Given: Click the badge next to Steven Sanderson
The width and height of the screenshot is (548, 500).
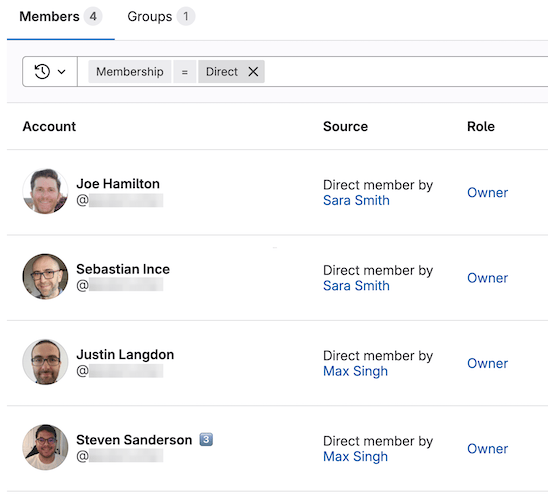Looking at the screenshot, I should tap(206, 439).
